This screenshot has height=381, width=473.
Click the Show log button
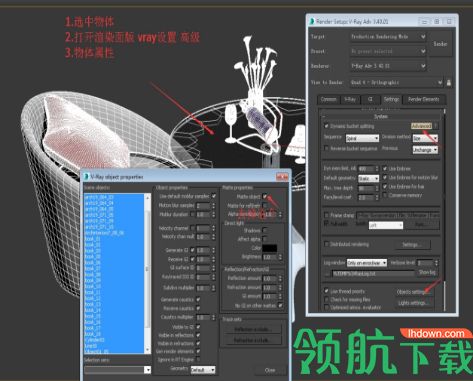427,272
